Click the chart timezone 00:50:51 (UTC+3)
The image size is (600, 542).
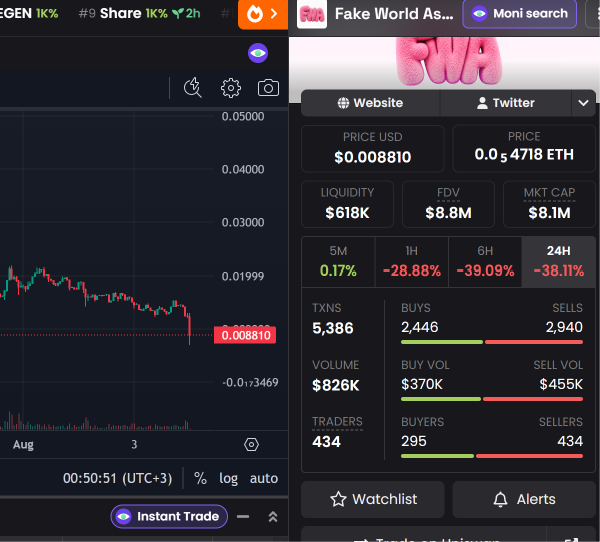(117, 478)
